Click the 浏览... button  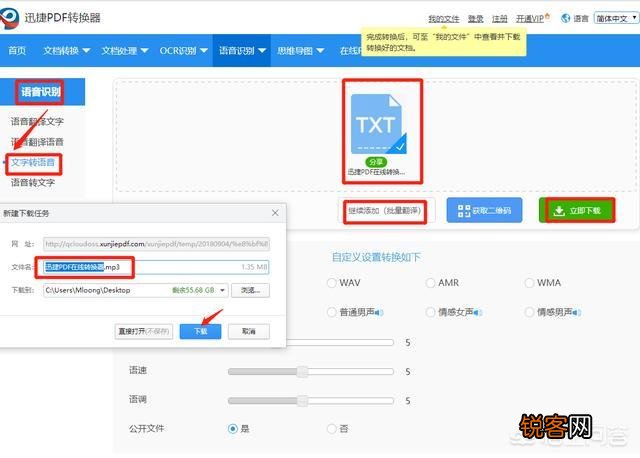tap(250, 290)
